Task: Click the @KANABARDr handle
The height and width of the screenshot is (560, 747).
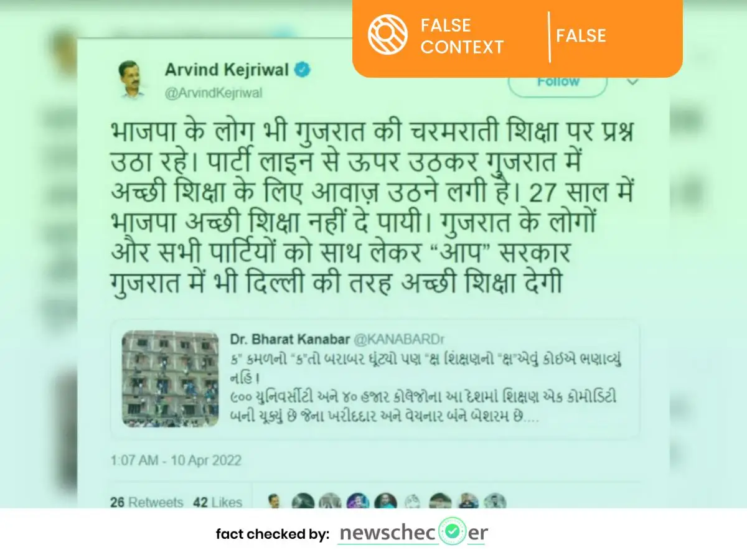Action: point(399,340)
